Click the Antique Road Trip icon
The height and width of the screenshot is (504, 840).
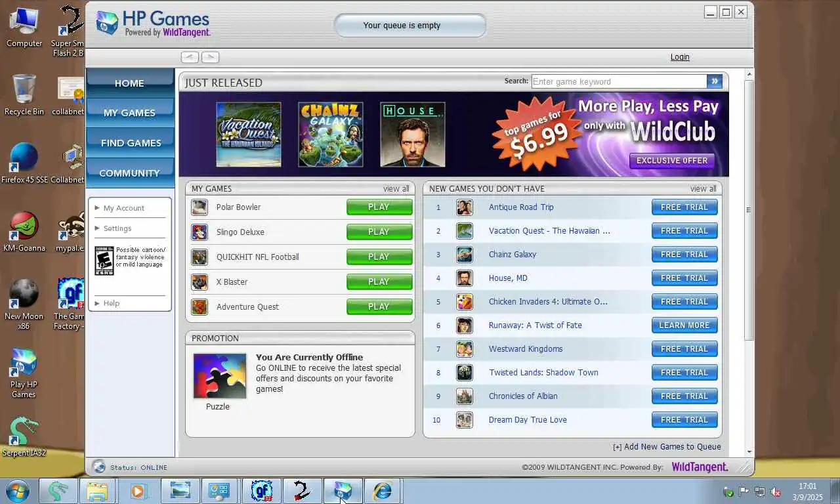point(465,207)
